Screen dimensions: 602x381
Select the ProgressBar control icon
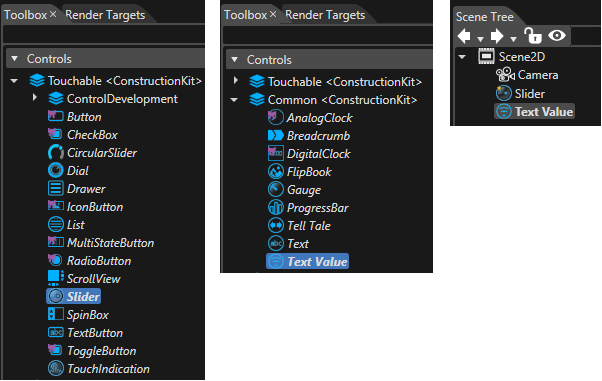(x=276, y=207)
